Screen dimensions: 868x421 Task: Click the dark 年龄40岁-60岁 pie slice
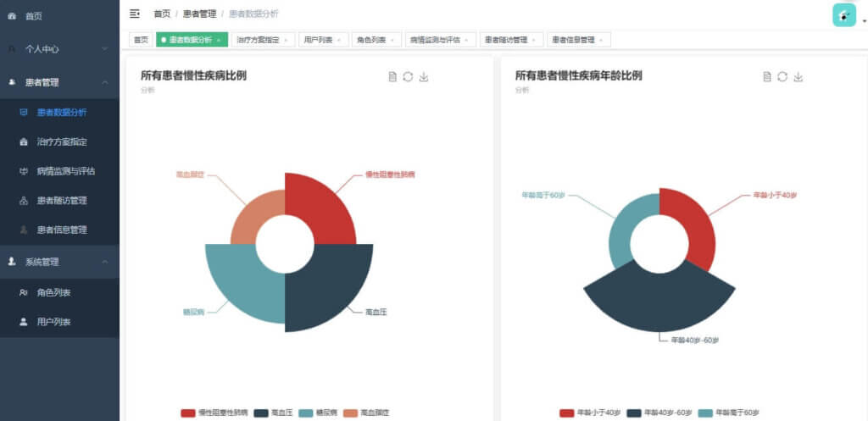click(659, 302)
